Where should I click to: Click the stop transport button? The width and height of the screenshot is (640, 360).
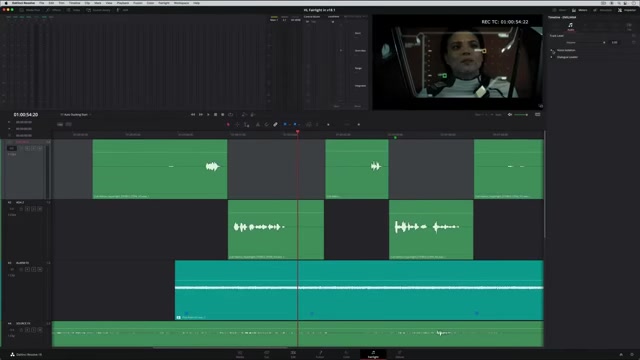[x=216, y=115]
